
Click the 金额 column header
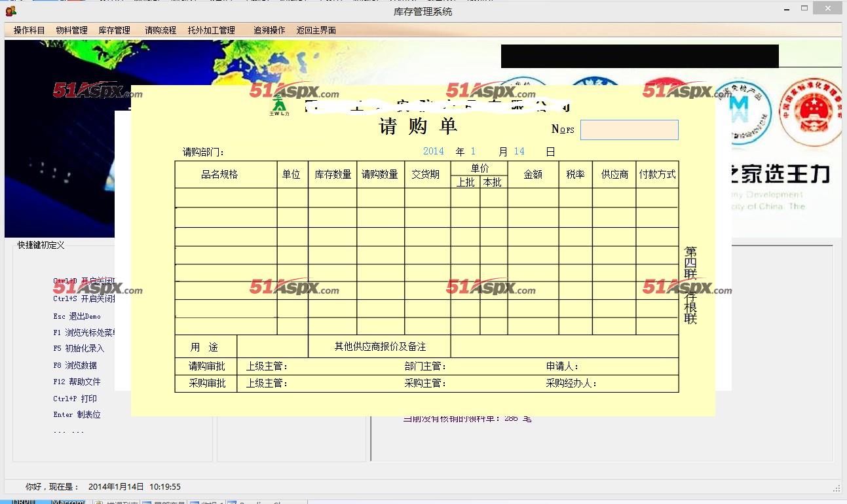pos(533,175)
